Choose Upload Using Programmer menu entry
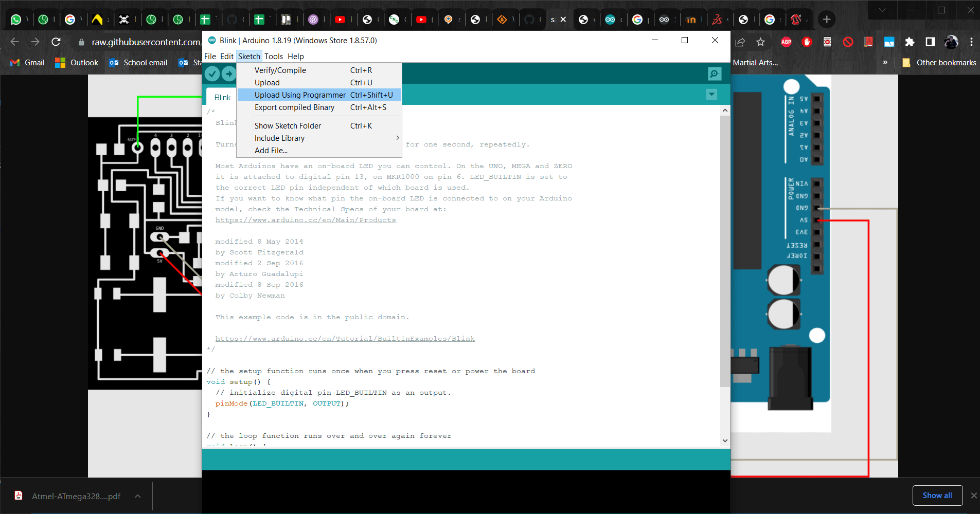The image size is (980, 514). click(x=319, y=95)
